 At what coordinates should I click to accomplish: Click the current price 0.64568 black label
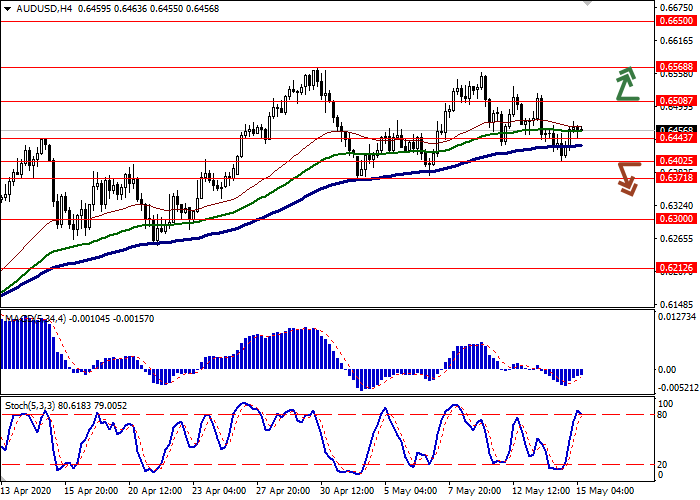click(x=676, y=129)
